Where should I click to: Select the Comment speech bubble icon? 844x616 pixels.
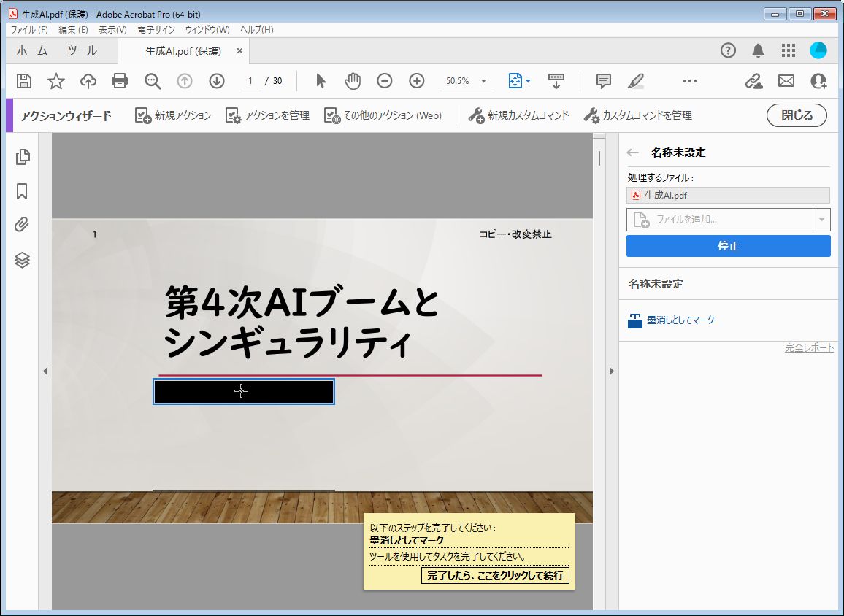tap(603, 80)
